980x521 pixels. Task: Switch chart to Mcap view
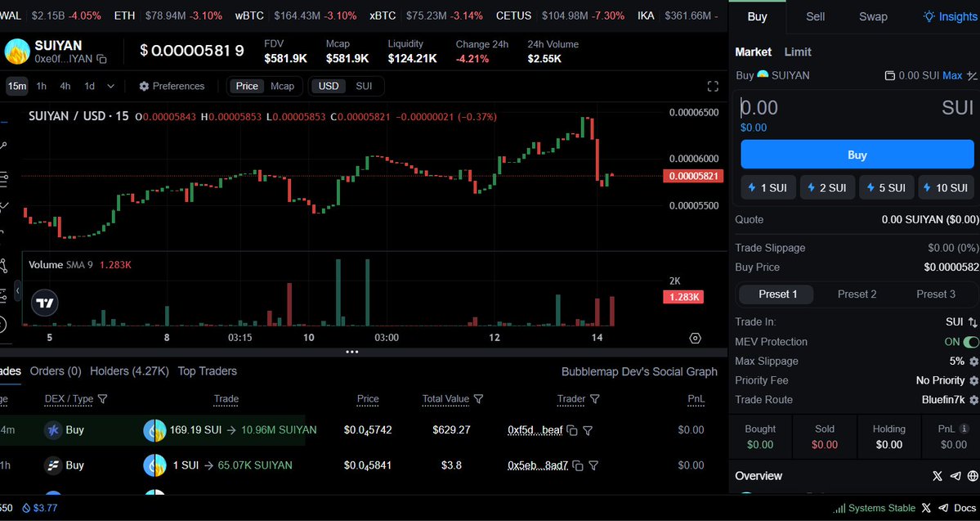[283, 87]
